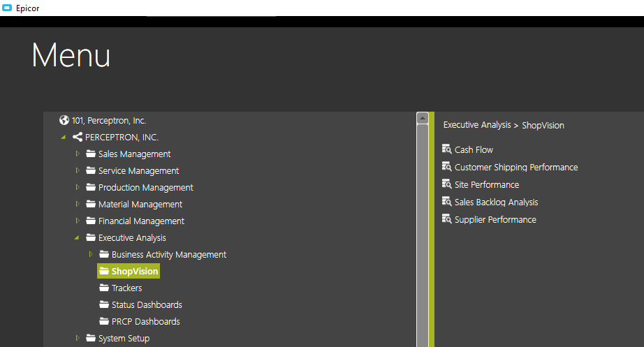Click the globe icon beside 101, Perceptron, Inc.
Viewport: 644px width, 347px height.
coord(64,120)
